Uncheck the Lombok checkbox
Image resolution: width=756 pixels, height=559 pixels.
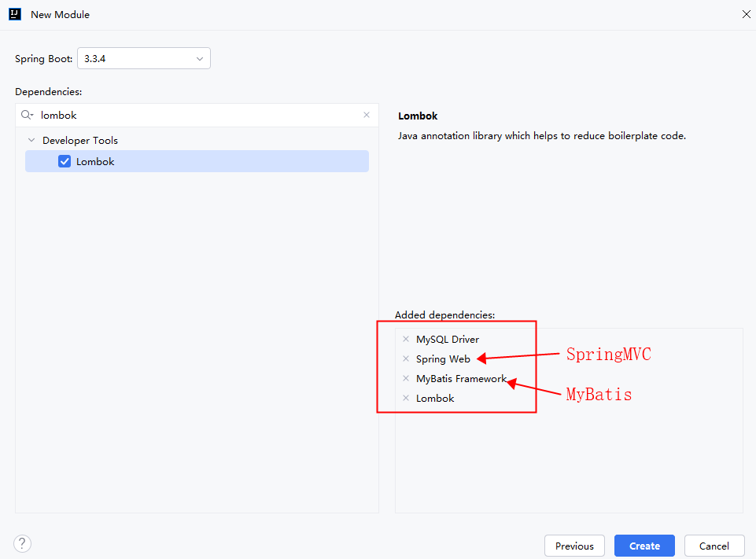click(x=65, y=161)
